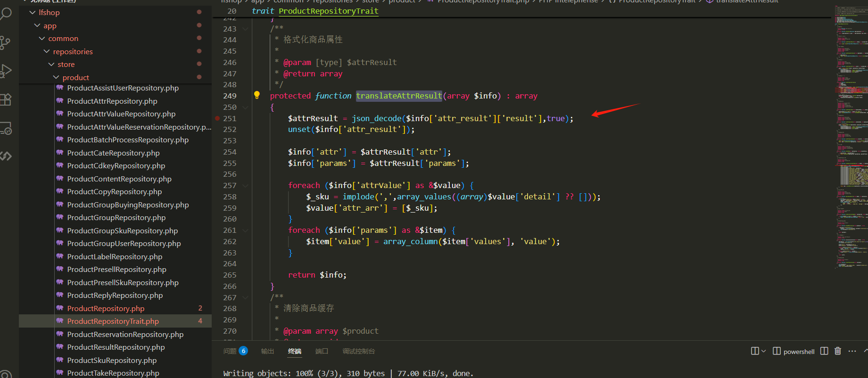The width and height of the screenshot is (868, 378).
Task: Collapse the app folder
Action: click(37, 25)
